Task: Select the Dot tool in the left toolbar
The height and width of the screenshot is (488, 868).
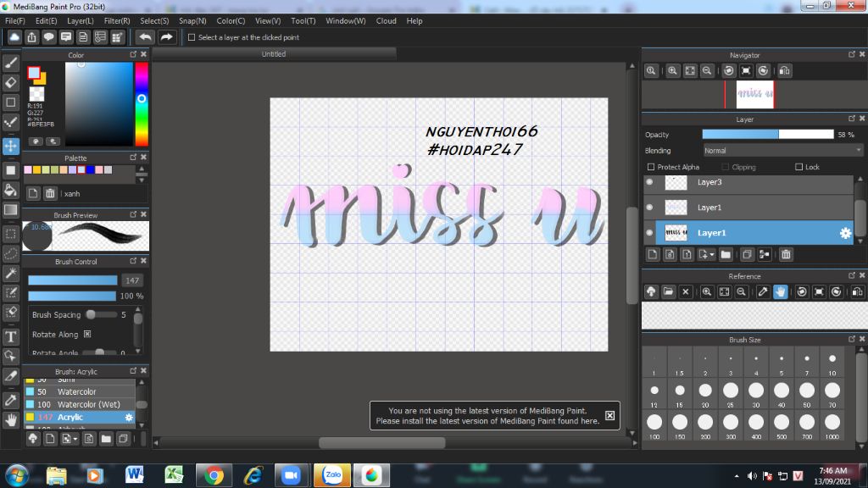Action: (x=10, y=122)
